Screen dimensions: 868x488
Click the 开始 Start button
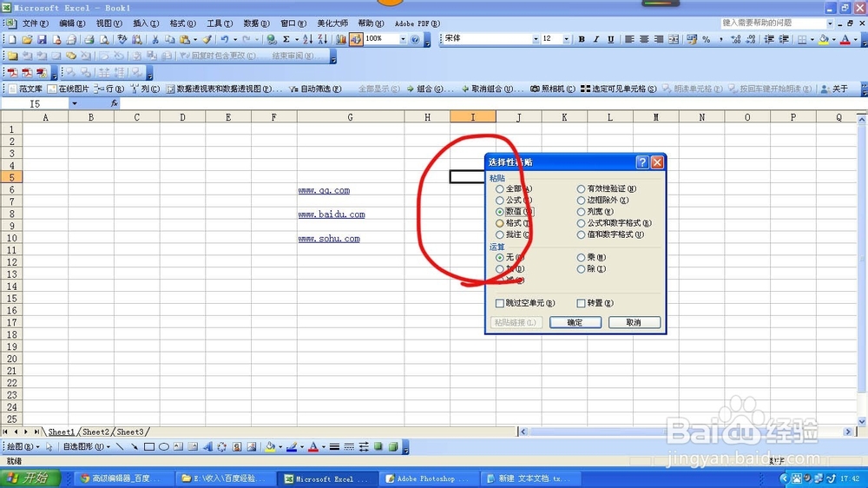coord(30,478)
